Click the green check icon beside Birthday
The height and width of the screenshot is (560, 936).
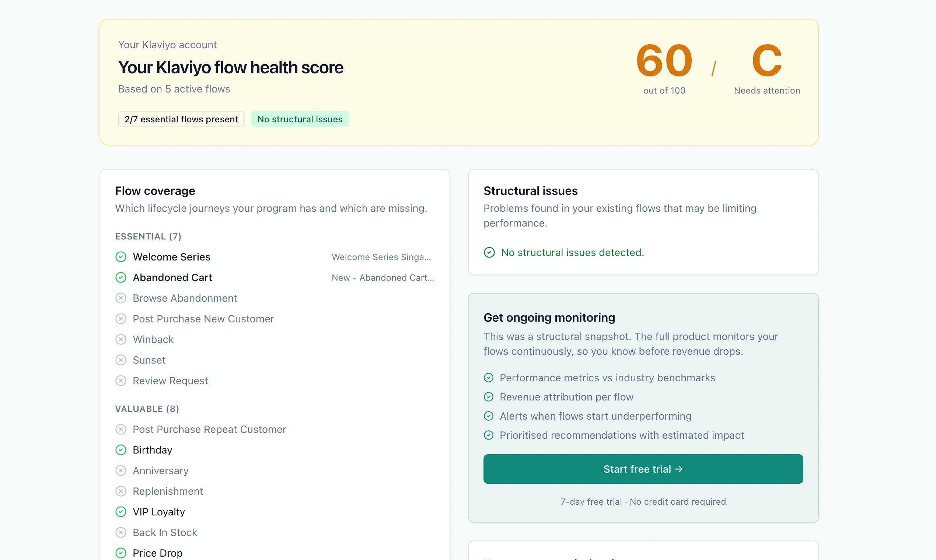tap(121, 450)
